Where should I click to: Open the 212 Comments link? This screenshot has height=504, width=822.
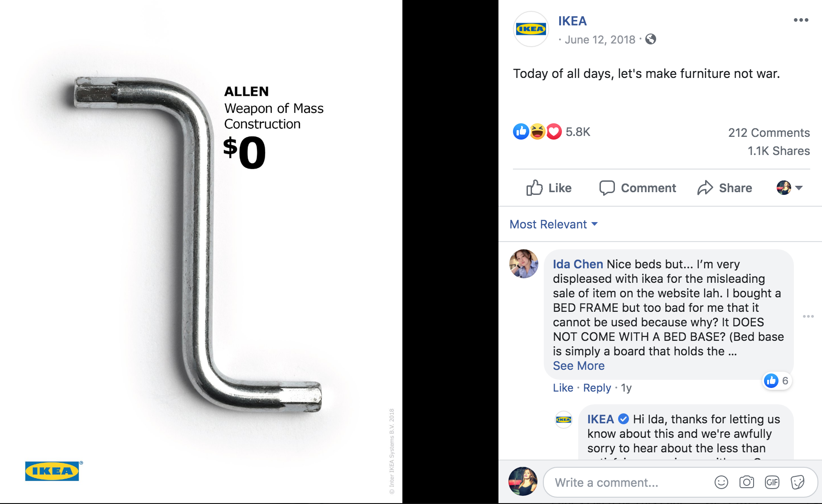click(769, 133)
